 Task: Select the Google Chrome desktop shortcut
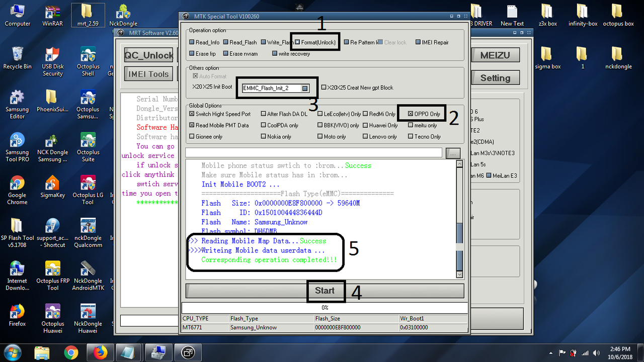pos(17,190)
